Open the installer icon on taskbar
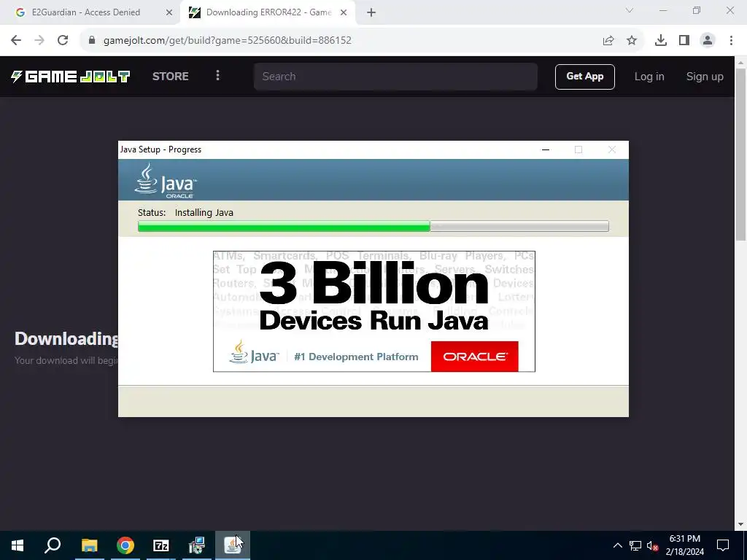 (x=197, y=545)
